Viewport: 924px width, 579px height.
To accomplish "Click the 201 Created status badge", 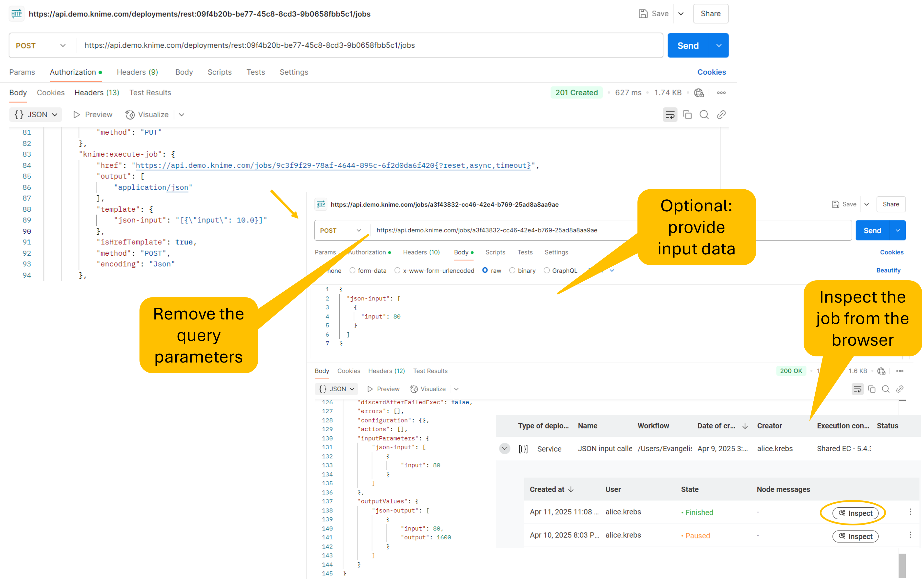I will 577,93.
